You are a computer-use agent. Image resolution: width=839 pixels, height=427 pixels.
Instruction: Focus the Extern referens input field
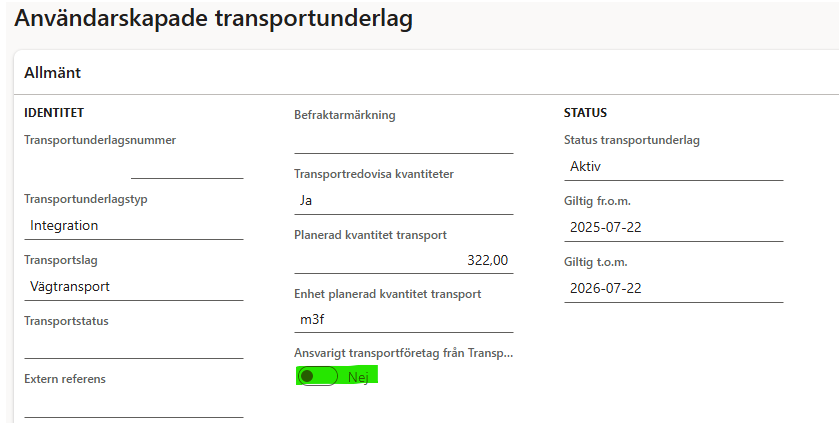click(133, 405)
